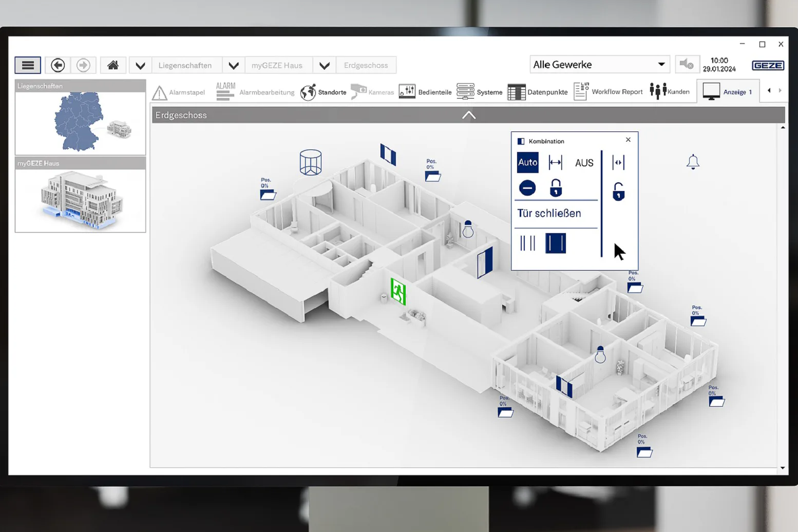Image resolution: width=798 pixels, height=532 pixels.
Task: Click the green emergency exit icon
Action: pos(398,292)
